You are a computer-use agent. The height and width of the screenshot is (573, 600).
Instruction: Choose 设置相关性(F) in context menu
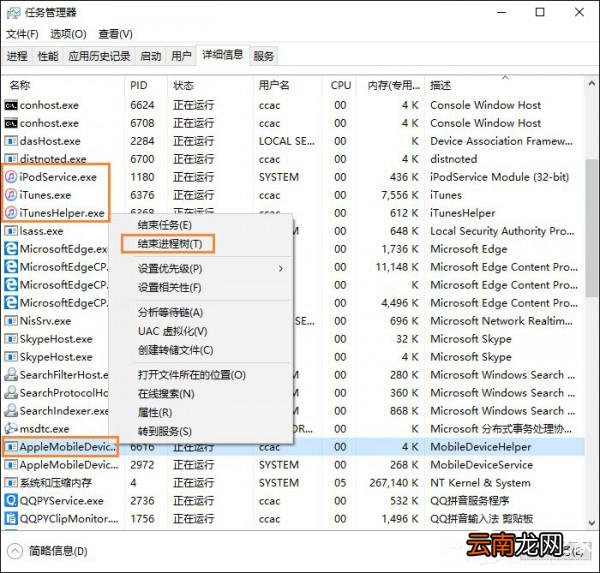click(170, 287)
